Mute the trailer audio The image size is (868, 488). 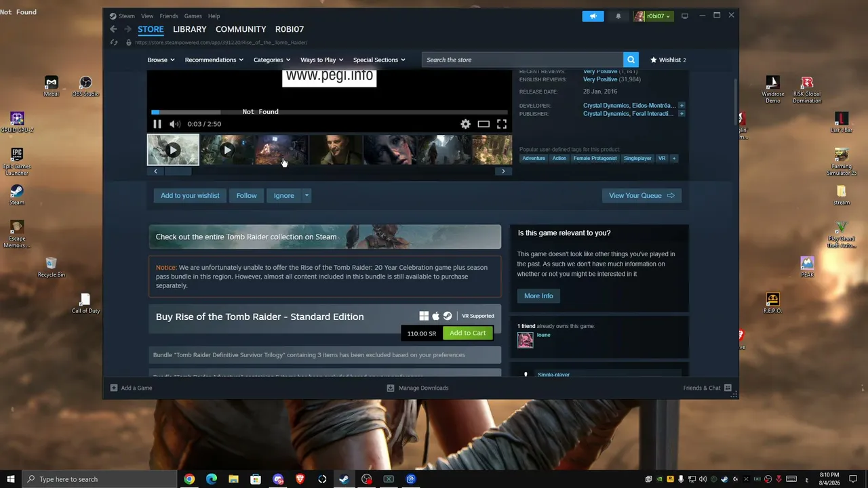174,124
